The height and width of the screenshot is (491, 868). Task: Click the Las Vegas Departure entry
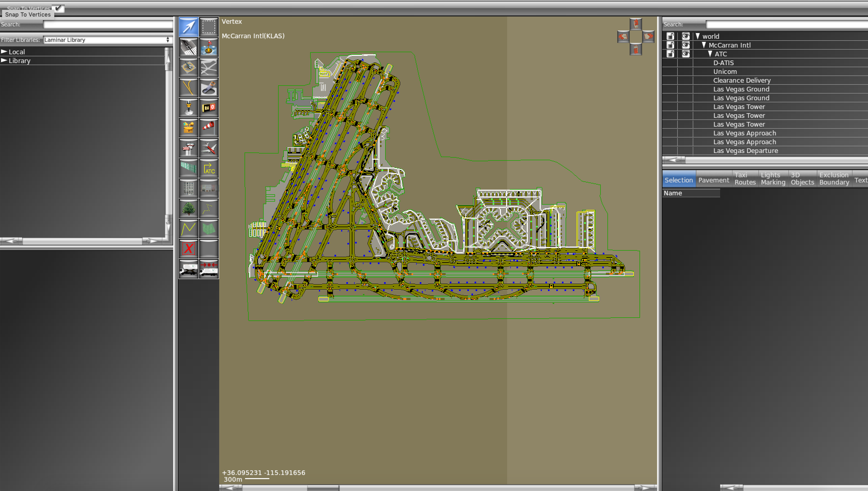(x=745, y=151)
